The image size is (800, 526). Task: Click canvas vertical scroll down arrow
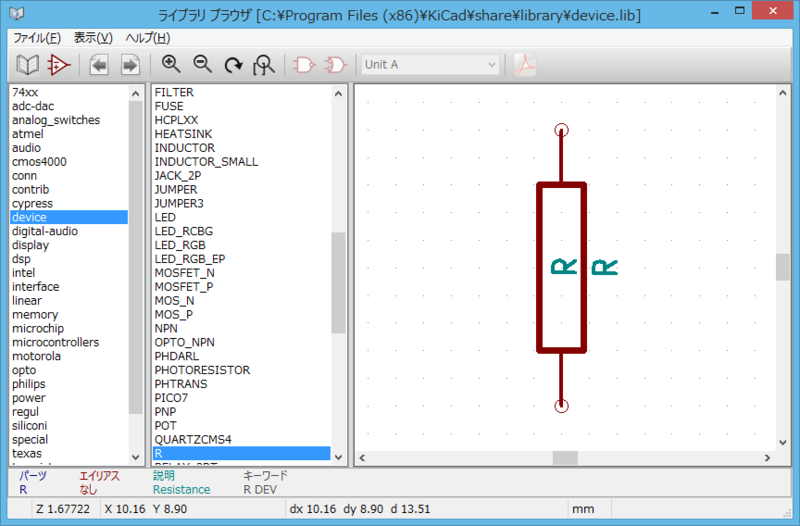(x=783, y=443)
